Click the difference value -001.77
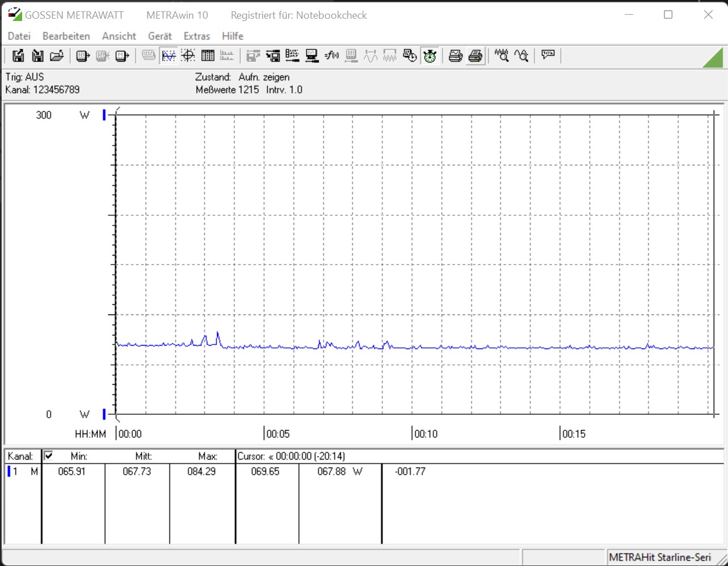The height and width of the screenshot is (566, 728). click(410, 471)
